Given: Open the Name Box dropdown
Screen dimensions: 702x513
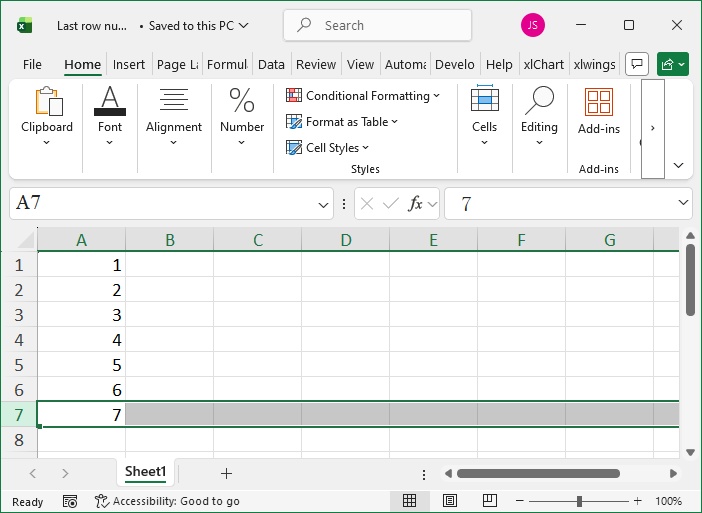Looking at the screenshot, I should click(323, 205).
